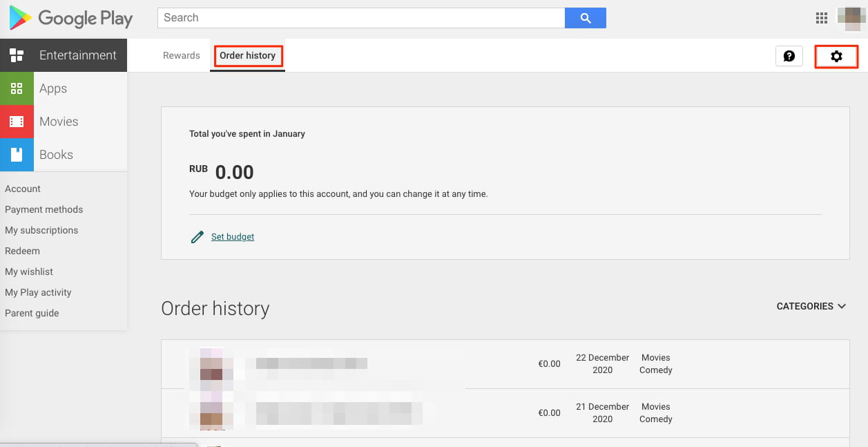Open Payment methods in sidebar
This screenshot has height=447, width=868.
[44, 209]
